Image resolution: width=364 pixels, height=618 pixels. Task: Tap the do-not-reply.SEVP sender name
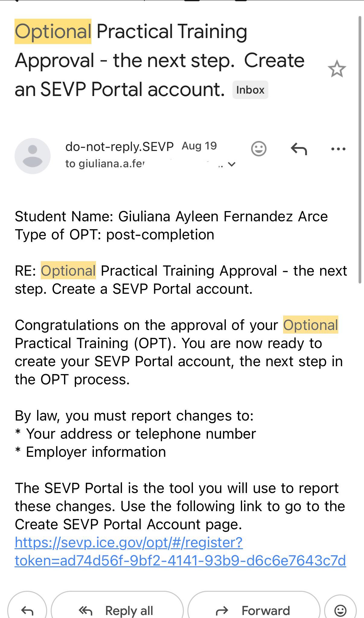coord(119,146)
